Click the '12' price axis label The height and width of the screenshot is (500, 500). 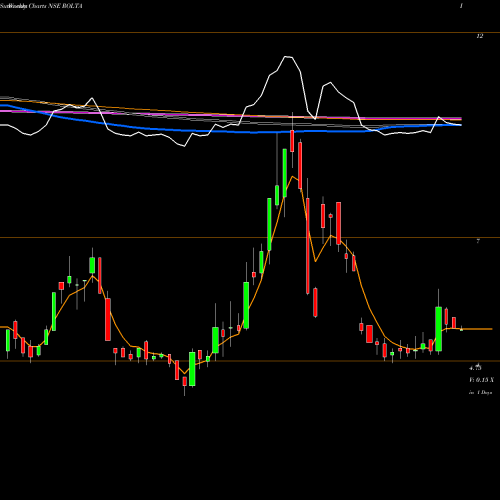(479, 36)
